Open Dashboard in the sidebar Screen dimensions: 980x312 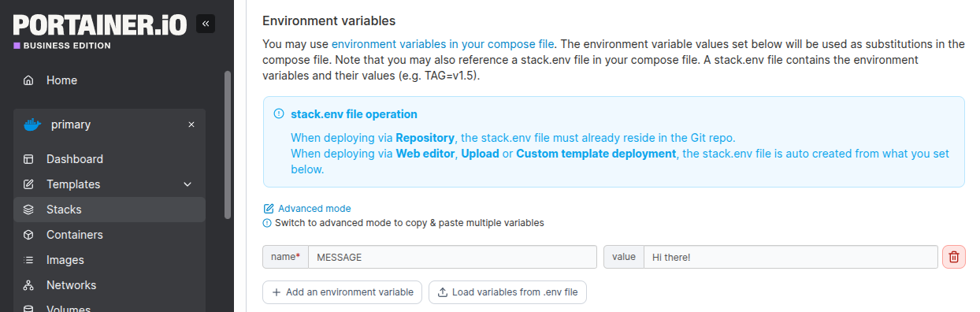(110, 159)
